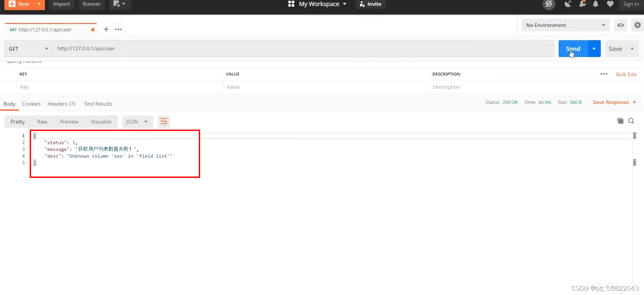The width and height of the screenshot is (644, 295).
Task: Send the request
Action: point(573,49)
